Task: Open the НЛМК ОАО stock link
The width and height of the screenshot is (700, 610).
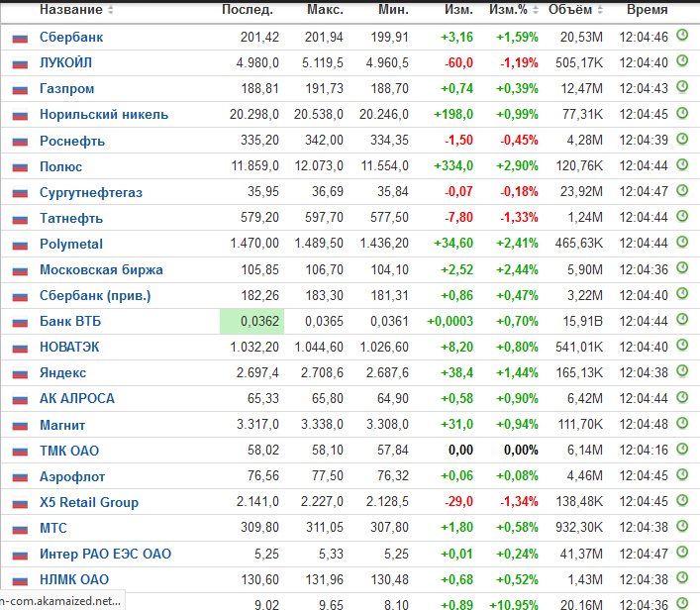Action: click(x=74, y=579)
